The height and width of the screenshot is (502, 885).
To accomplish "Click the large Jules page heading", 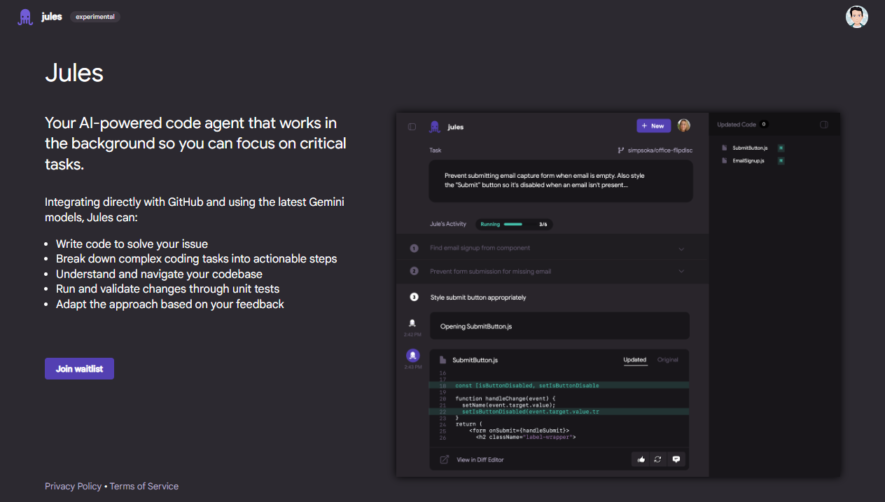I will pos(74,73).
